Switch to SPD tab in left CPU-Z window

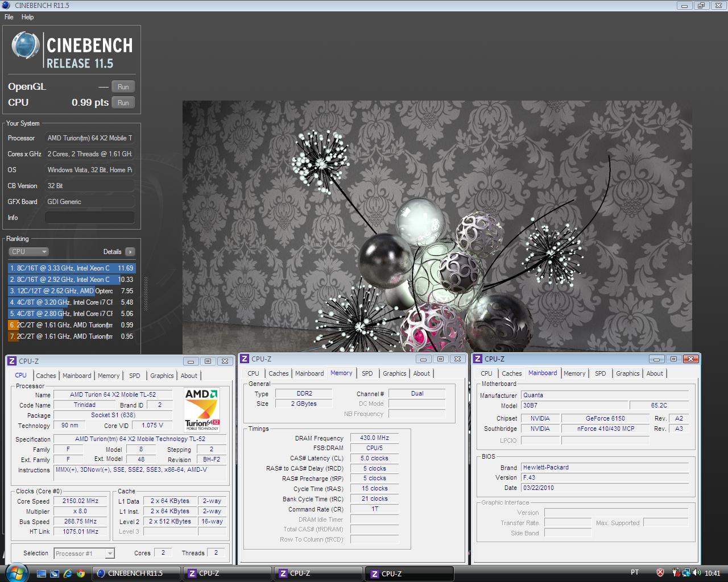pyautogui.click(x=135, y=376)
